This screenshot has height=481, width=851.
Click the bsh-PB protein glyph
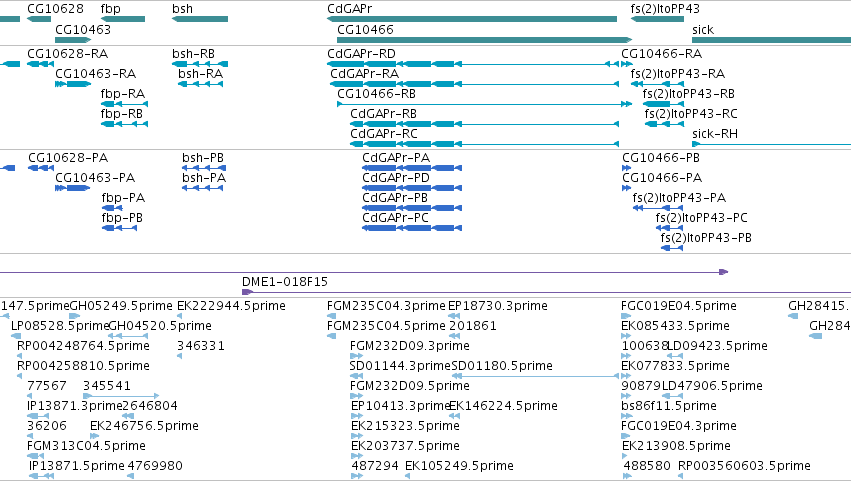(204, 168)
